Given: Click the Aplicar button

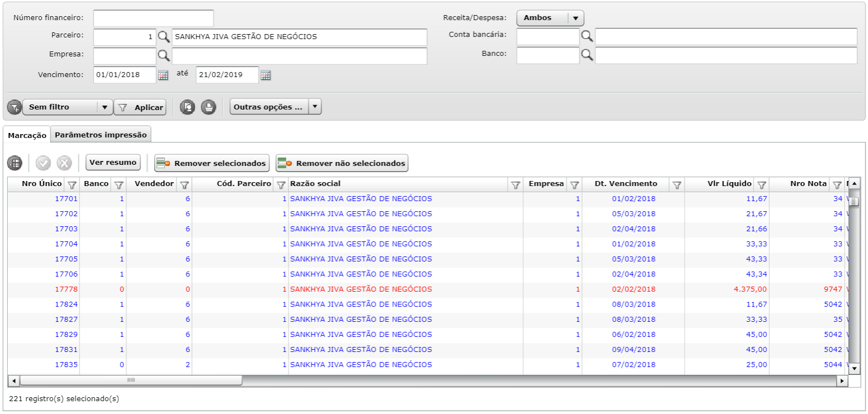Looking at the screenshot, I should tap(140, 107).
